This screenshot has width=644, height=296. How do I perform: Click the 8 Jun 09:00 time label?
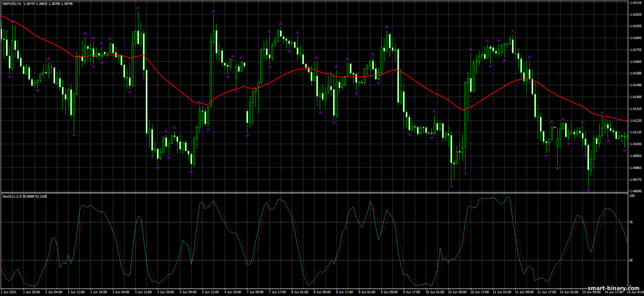(x=322, y=292)
